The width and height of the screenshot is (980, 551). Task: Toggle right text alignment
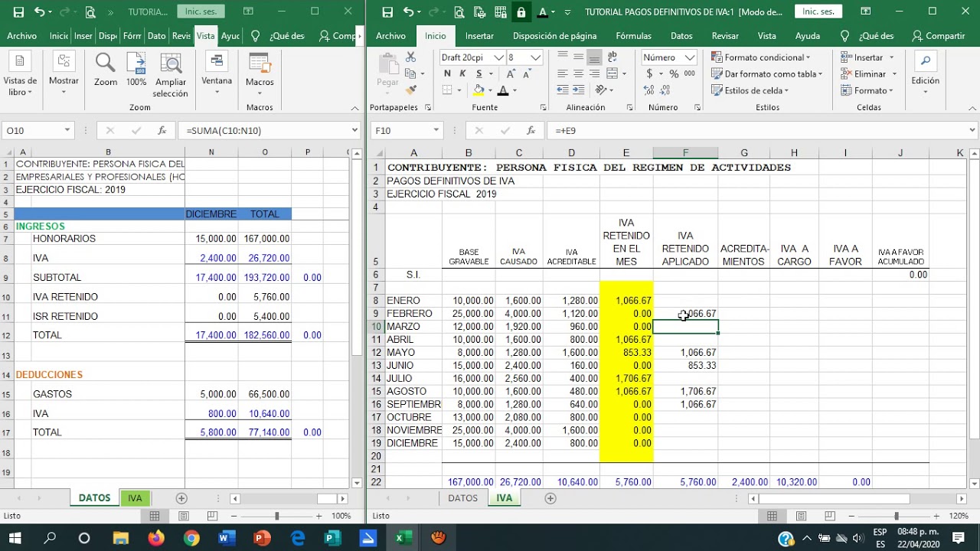point(594,73)
